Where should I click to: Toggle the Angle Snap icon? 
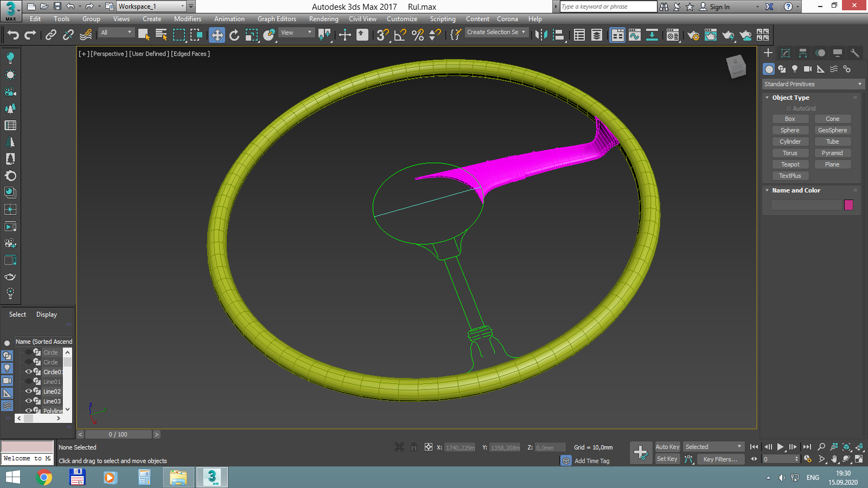400,35
